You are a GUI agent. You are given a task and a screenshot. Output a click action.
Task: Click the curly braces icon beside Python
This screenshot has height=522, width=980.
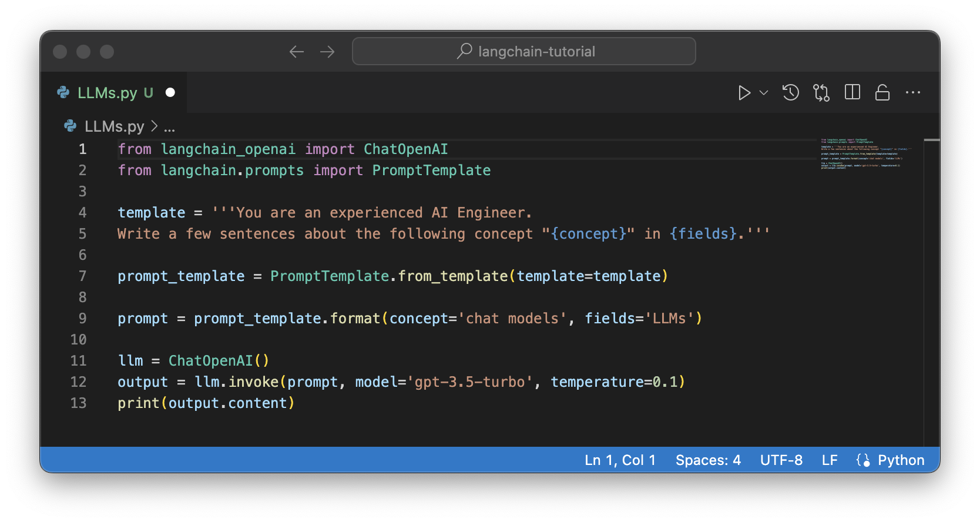(x=863, y=460)
